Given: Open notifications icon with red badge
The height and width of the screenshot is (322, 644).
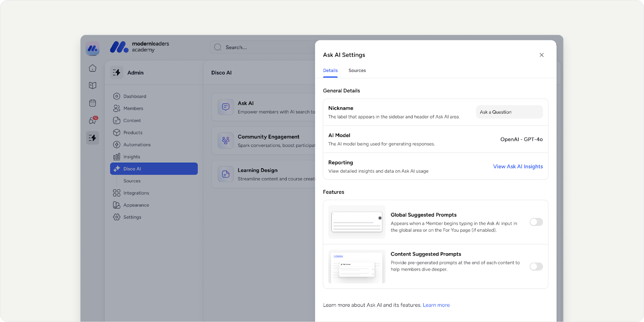Looking at the screenshot, I should pos(93,120).
